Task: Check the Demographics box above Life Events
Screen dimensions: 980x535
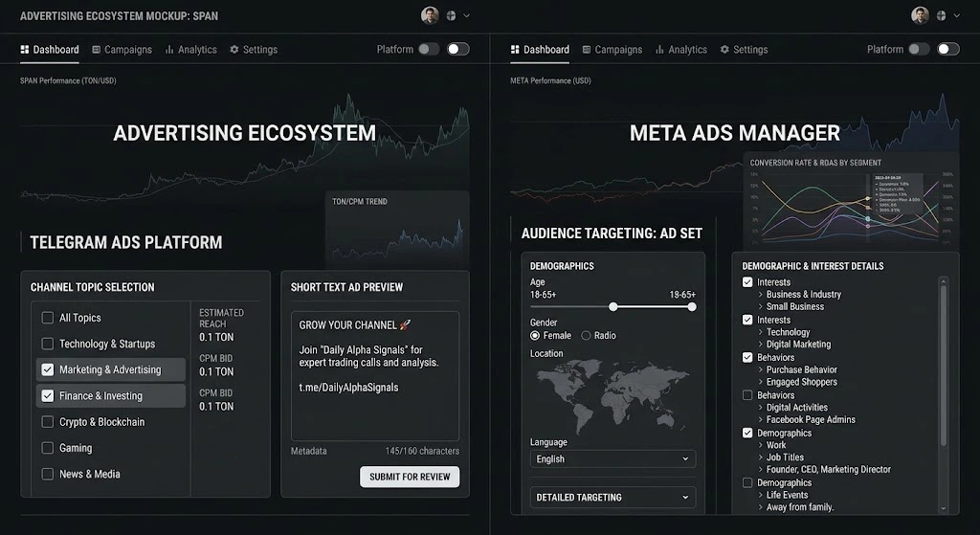Action: pos(747,482)
